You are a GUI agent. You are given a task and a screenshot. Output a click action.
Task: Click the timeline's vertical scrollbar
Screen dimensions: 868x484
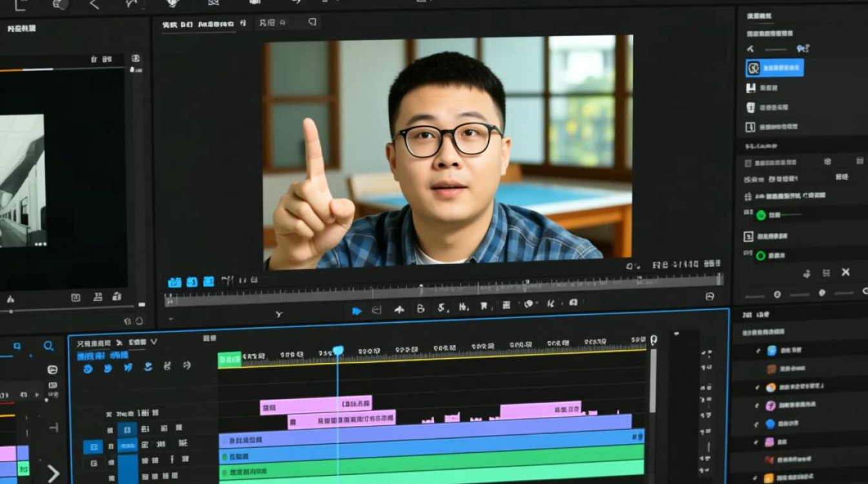652,379
